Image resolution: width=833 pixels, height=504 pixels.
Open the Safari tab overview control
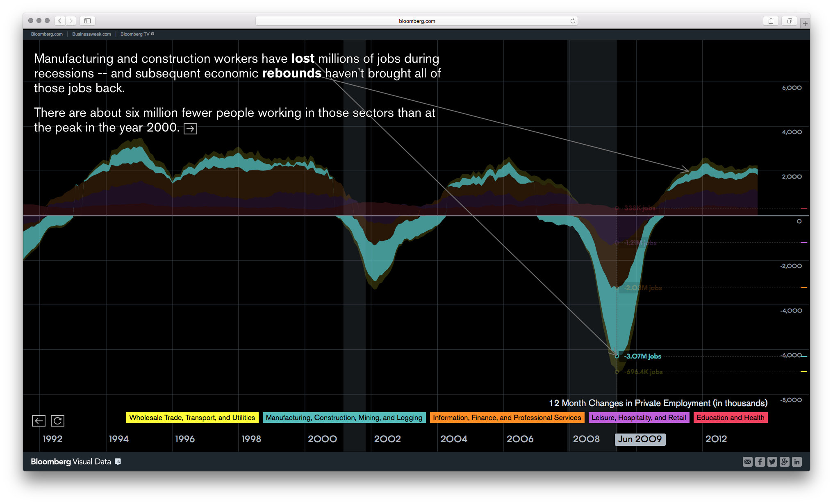[x=789, y=20]
